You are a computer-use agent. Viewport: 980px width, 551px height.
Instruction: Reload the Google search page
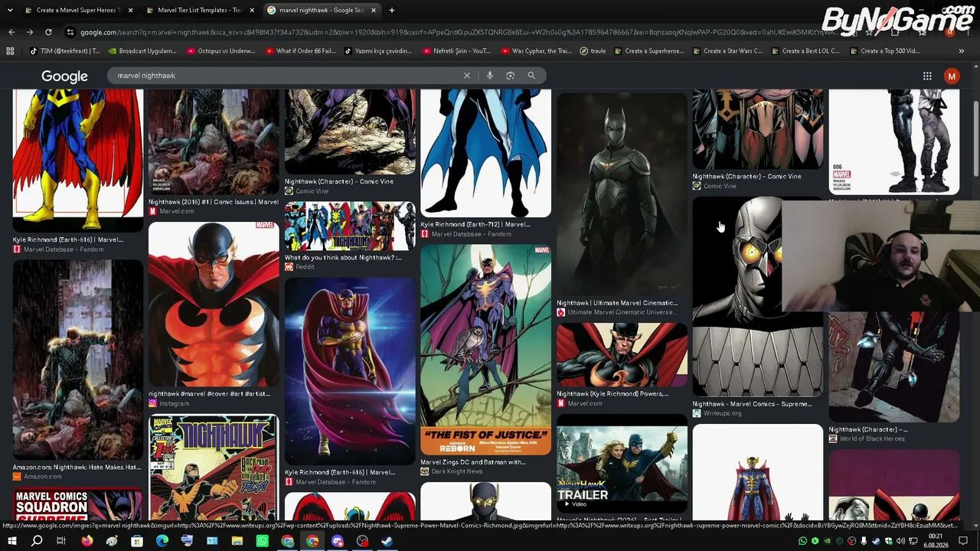click(48, 32)
